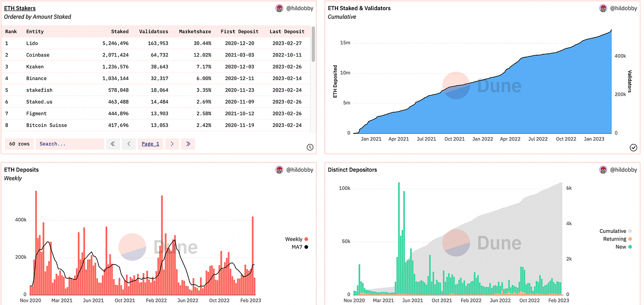644x305 pixels.
Task: Click Kraken validators count 38,643
Action: click(158, 67)
